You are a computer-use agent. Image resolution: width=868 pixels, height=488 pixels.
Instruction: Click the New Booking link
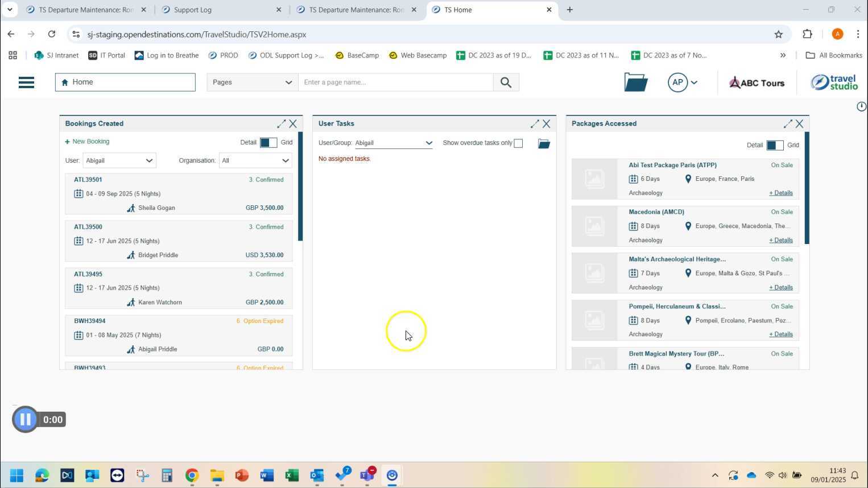pos(88,142)
